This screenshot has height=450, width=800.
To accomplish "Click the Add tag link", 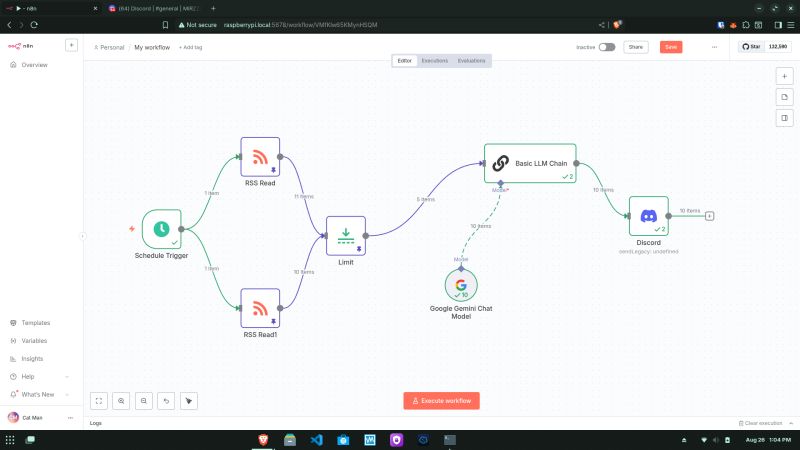I will (x=190, y=47).
